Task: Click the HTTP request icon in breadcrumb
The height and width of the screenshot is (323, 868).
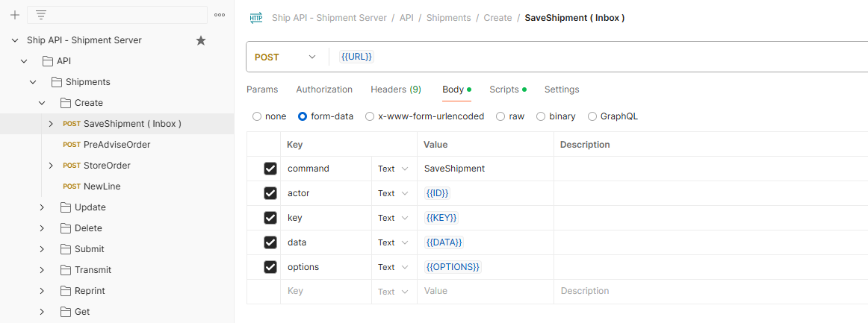Action: click(256, 18)
